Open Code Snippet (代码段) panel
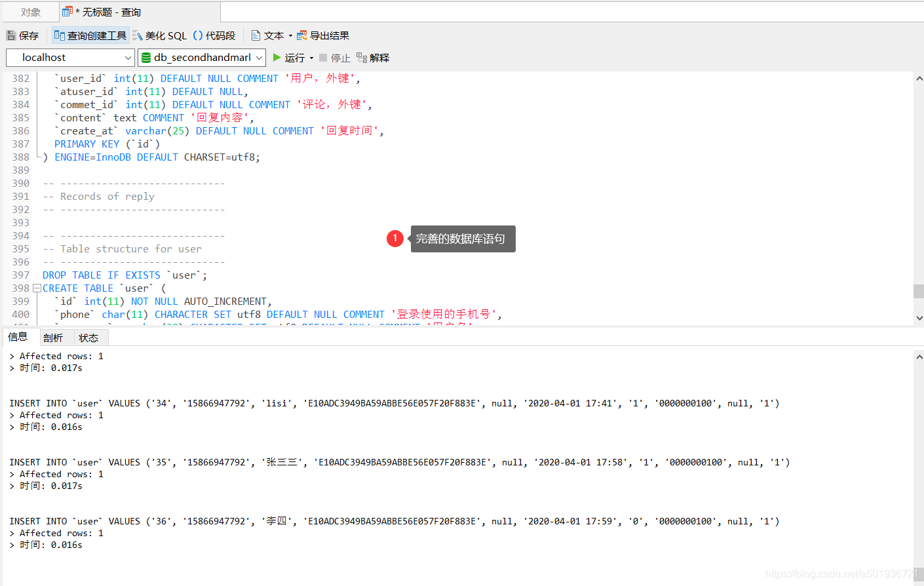924x586 pixels. [214, 35]
